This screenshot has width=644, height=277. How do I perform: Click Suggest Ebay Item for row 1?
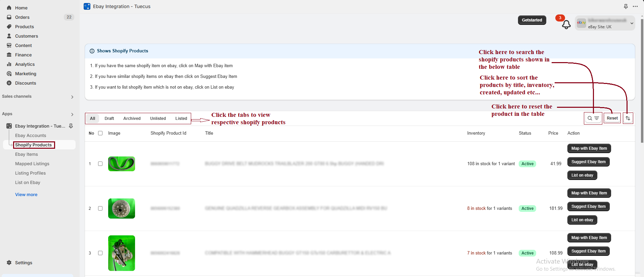coord(589,162)
